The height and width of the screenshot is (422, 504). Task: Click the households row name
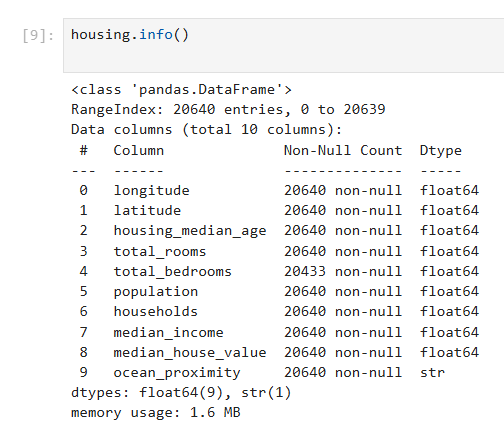click(x=156, y=311)
